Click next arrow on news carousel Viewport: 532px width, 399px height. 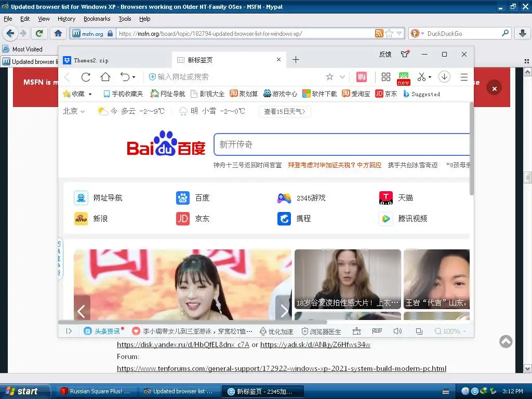click(283, 311)
